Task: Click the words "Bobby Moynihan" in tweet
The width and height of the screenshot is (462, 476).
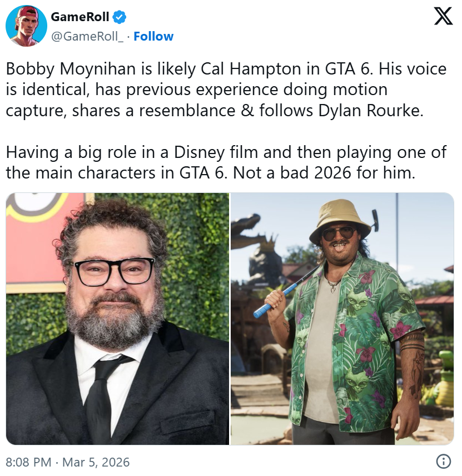Action: click(x=71, y=69)
